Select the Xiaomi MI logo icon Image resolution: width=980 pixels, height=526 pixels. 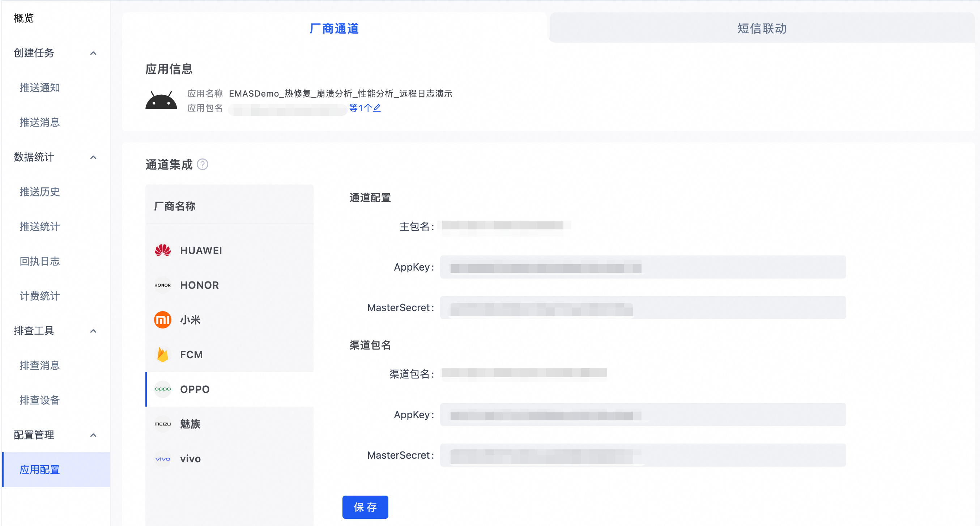coord(162,320)
